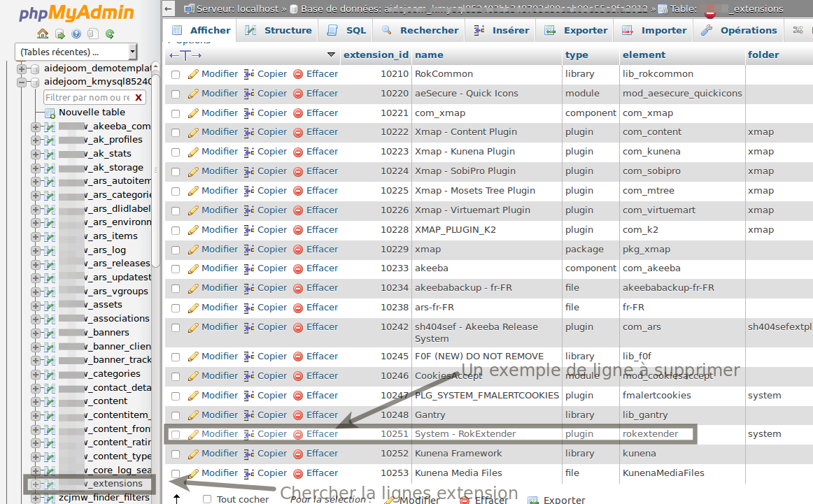The image size is (813, 504).
Task: Click the clear filter red X
Action: pos(139,98)
